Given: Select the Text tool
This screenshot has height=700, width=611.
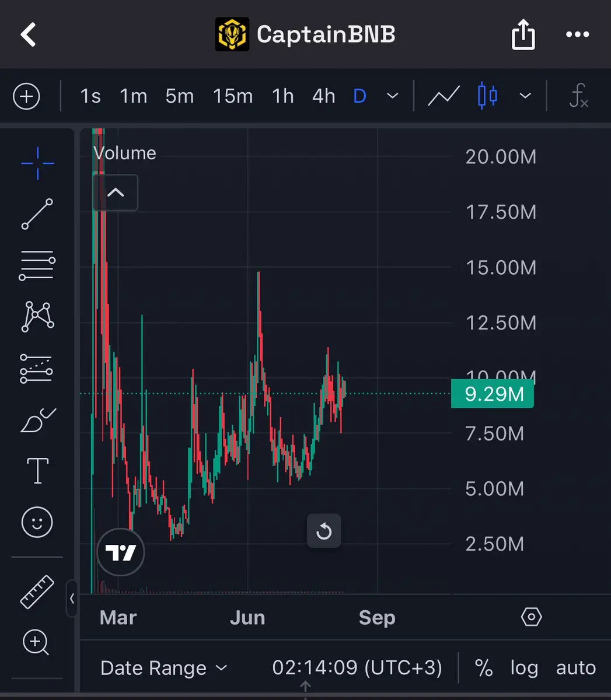Looking at the screenshot, I should (x=38, y=471).
